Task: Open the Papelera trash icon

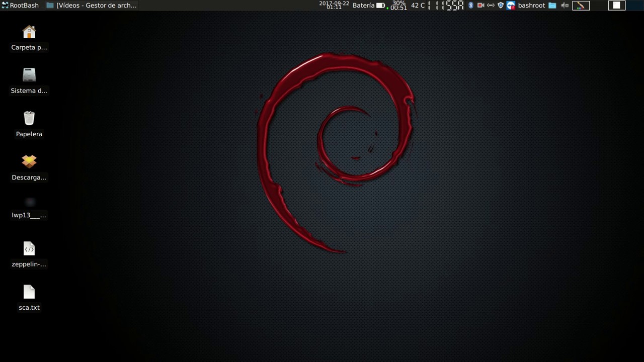Action: (29, 119)
